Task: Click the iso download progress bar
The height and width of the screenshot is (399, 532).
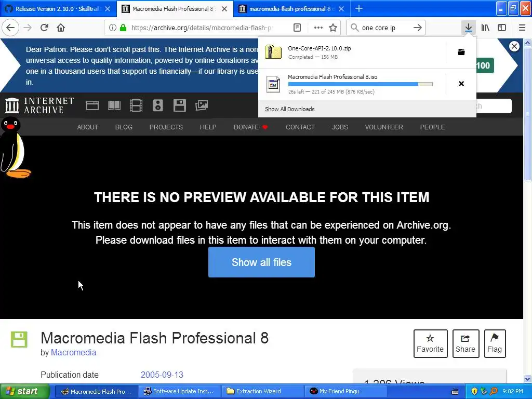Action: coord(361,84)
